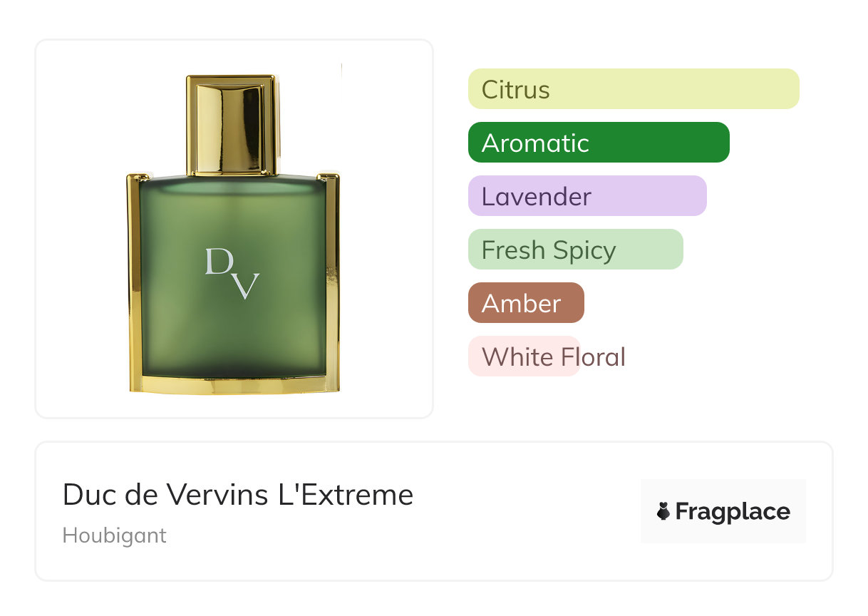
Task: Open the Duc de Vervins L'Extreme title
Action: point(238,494)
